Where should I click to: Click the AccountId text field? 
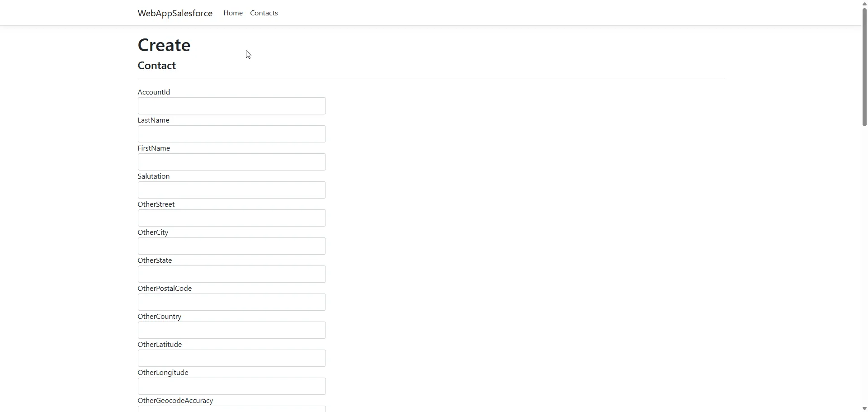pos(231,106)
